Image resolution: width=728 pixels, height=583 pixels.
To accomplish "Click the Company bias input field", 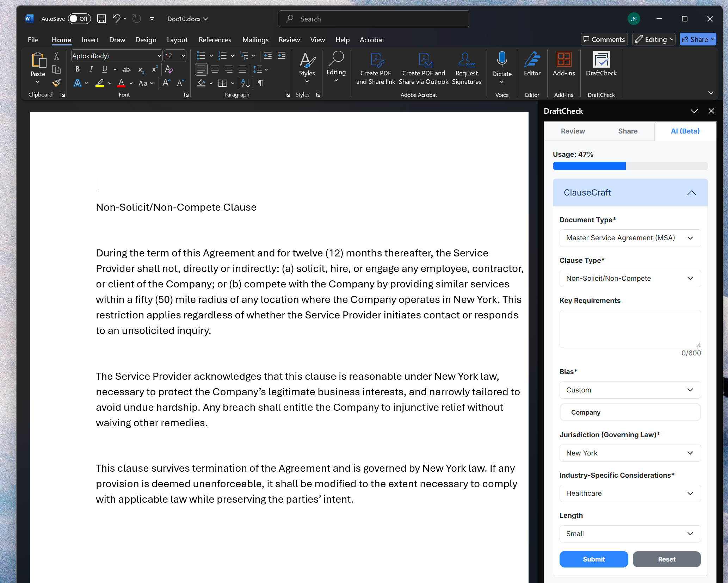I will (x=630, y=413).
